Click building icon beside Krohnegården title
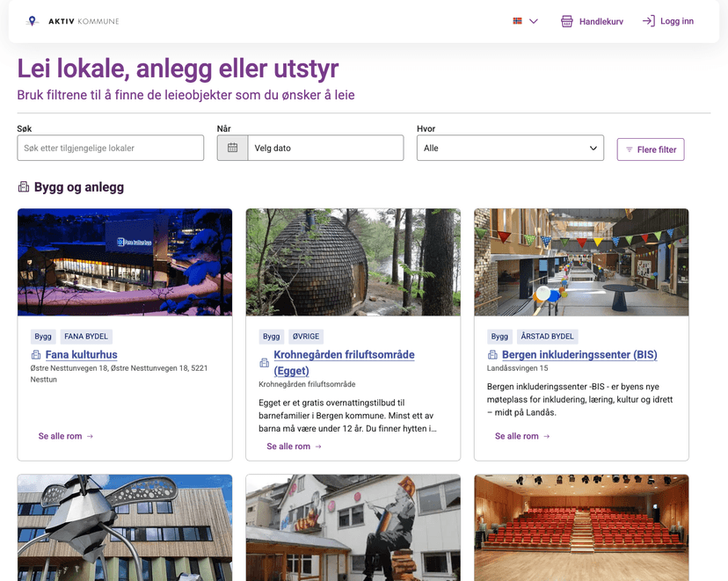Image resolution: width=728 pixels, height=581 pixels. (264, 363)
